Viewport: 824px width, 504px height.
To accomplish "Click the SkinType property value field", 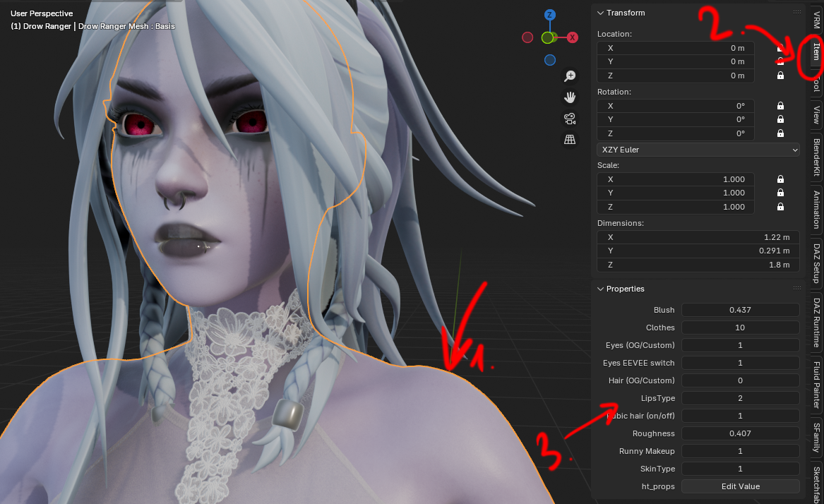I will 741,469.
